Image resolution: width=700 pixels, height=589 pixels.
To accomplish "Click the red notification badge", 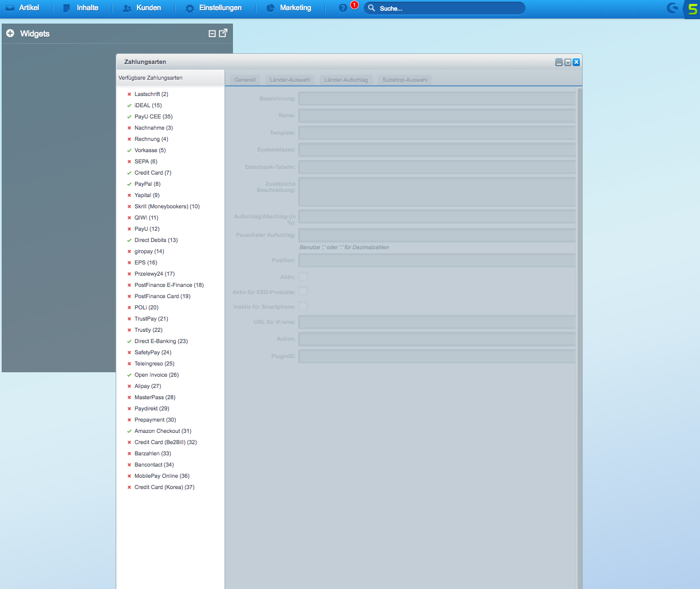I will click(354, 5).
